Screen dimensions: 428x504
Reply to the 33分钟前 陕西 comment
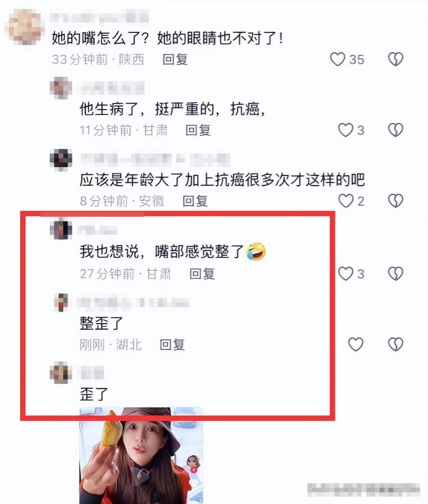point(175,59)
